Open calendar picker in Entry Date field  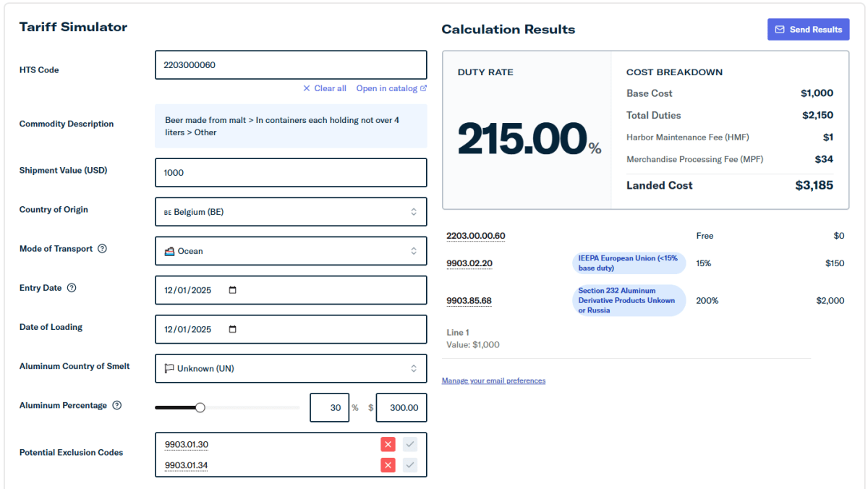[x=232, y=290]
